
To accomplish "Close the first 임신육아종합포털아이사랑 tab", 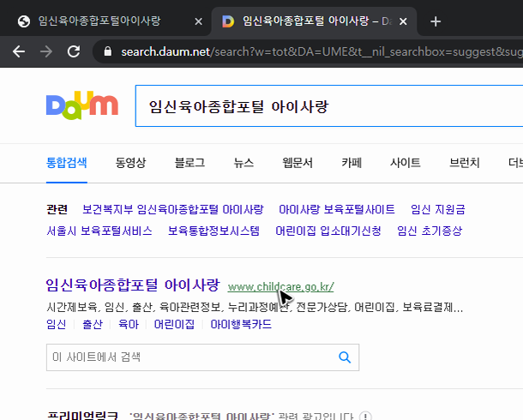I will tap(198, 21).
